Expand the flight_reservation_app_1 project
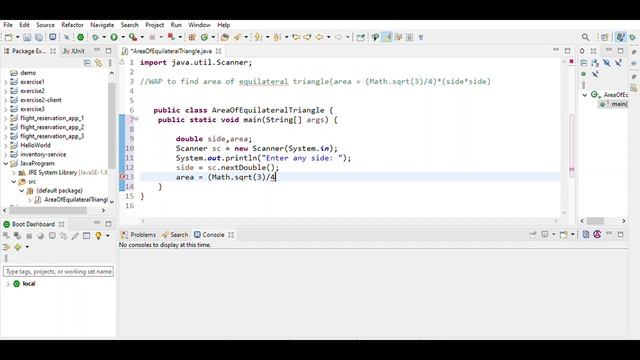 click(6, 118)
